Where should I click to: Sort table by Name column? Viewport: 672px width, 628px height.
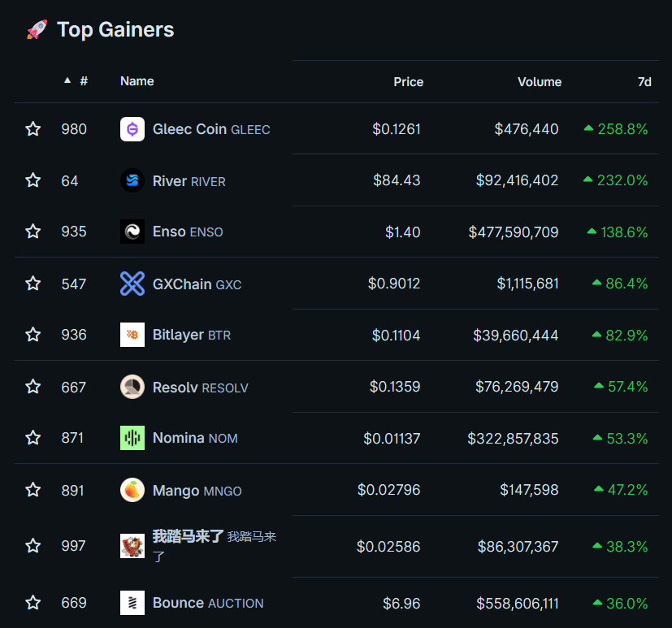[x=137, y=81]
